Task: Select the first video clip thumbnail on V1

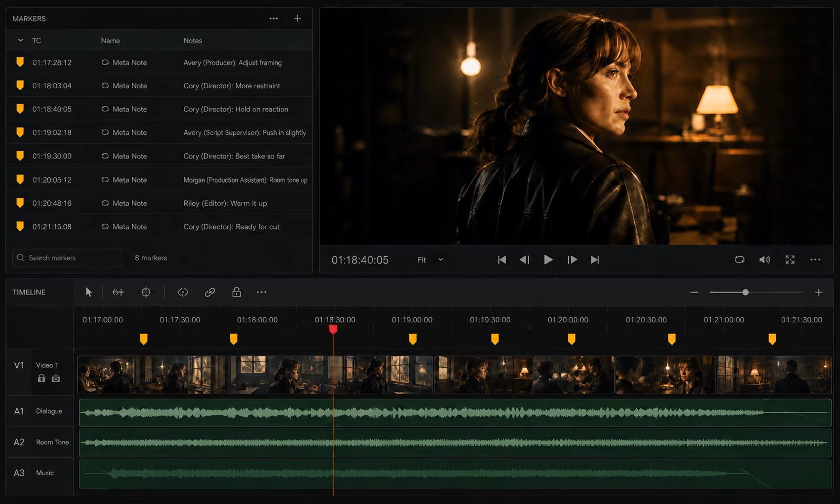Action: pos(151,375)
